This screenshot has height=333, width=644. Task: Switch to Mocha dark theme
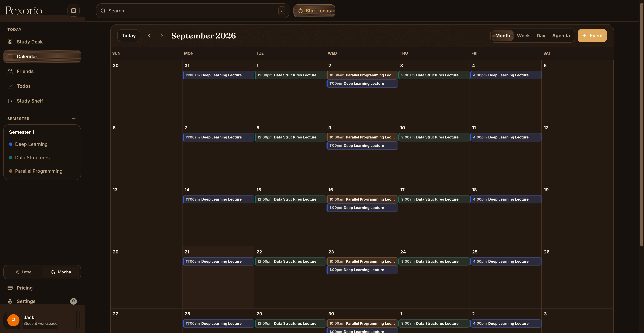tap(61, 272)
